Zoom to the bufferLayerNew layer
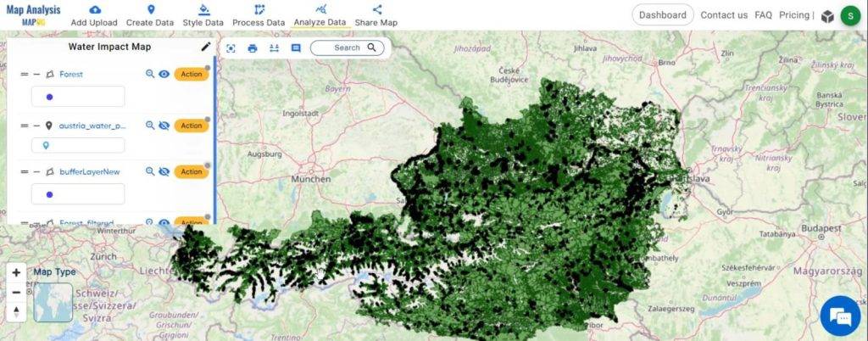 point(150,171)
